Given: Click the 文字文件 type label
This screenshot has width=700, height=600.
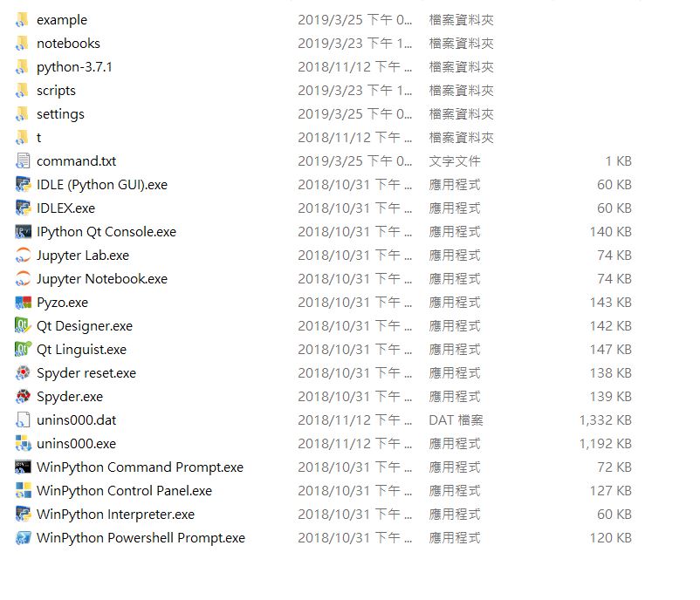Looking at the screenshot, I should (455, 161).
